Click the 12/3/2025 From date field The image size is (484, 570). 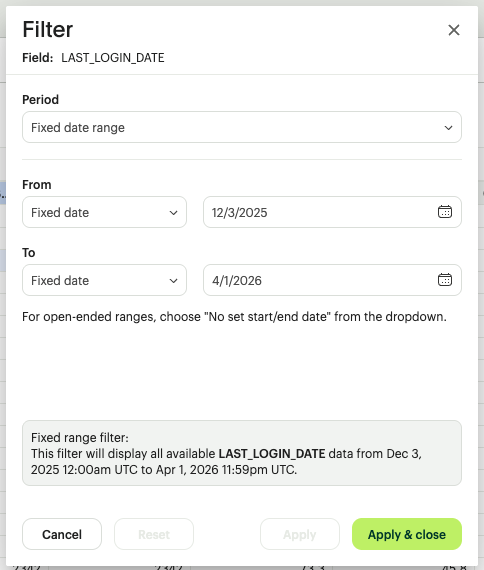tap(332, 212)
